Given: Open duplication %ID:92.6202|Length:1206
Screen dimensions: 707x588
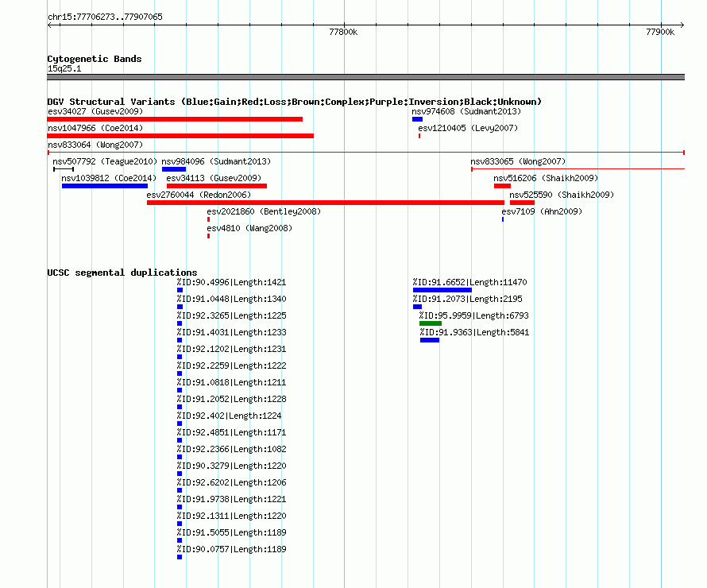Looking at the screenshot, I should [231, 482].
